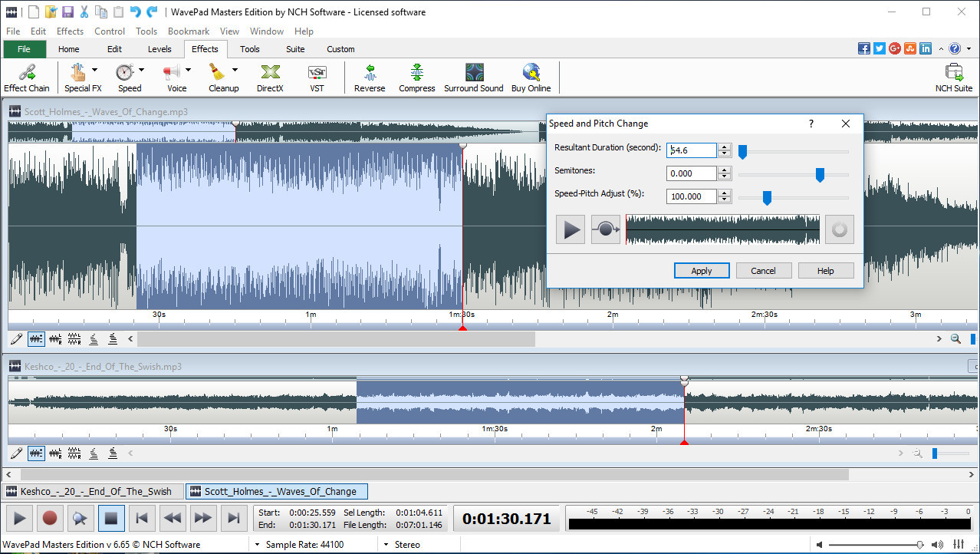Toggle the pencil edit tool in Scott Holmes track
This screenshot has width=980, height=554.
point(17,338)
